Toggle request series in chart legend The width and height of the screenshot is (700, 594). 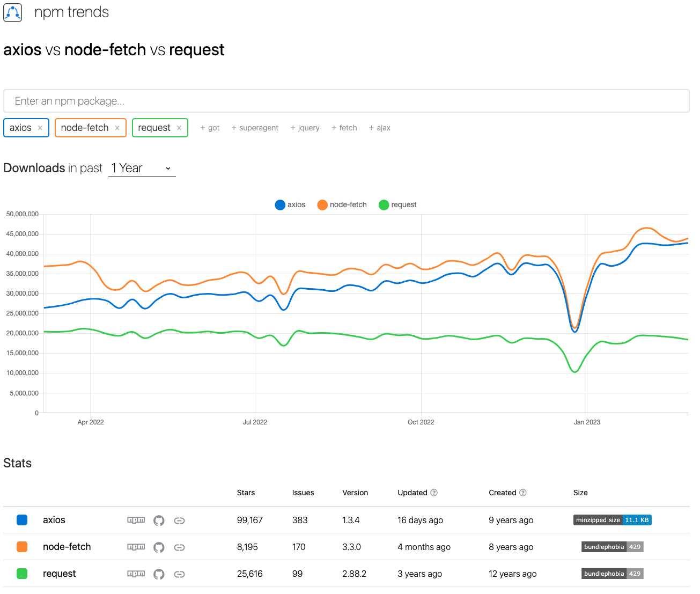point(397,205)
